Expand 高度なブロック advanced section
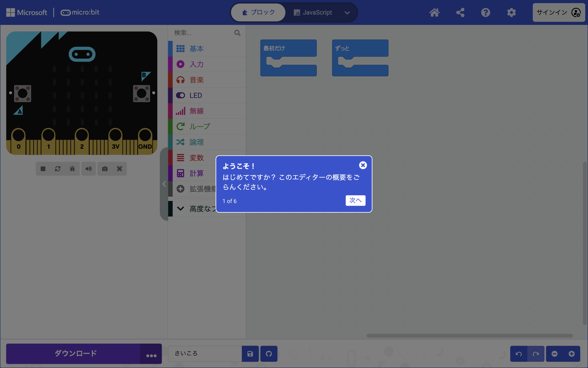588x368 pixels. [x=192, y=209]
